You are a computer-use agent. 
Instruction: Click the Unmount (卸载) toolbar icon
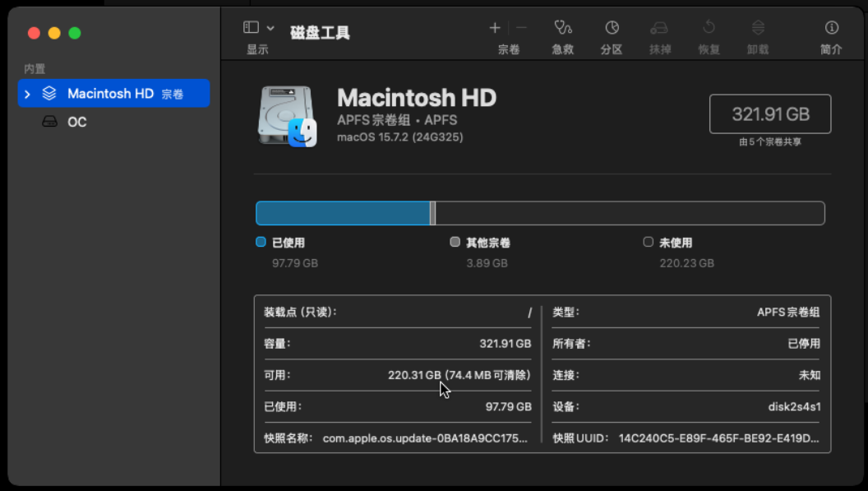tap(758, 28)
